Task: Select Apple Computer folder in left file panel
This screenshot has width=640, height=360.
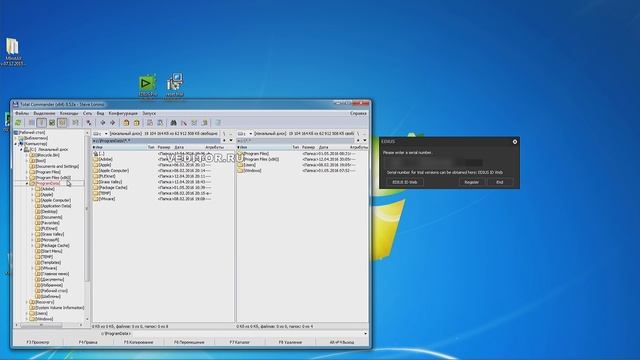Action: pos(114,170)
